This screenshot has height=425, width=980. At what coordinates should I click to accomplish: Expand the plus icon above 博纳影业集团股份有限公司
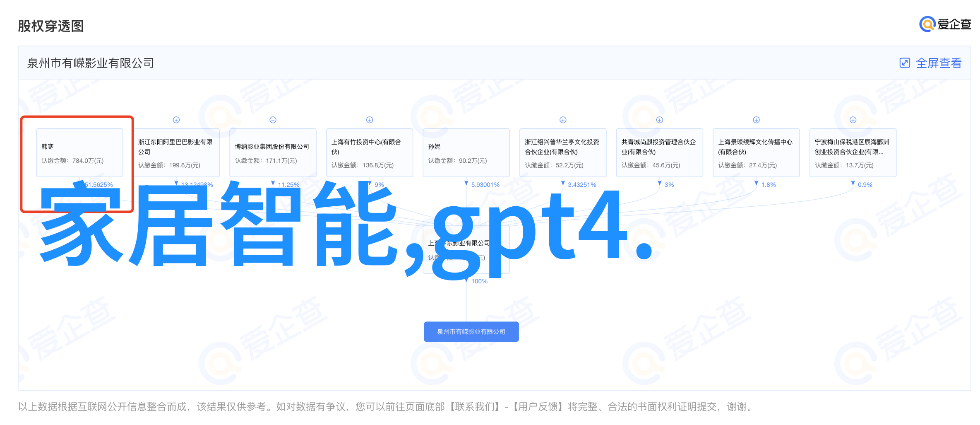273,120
